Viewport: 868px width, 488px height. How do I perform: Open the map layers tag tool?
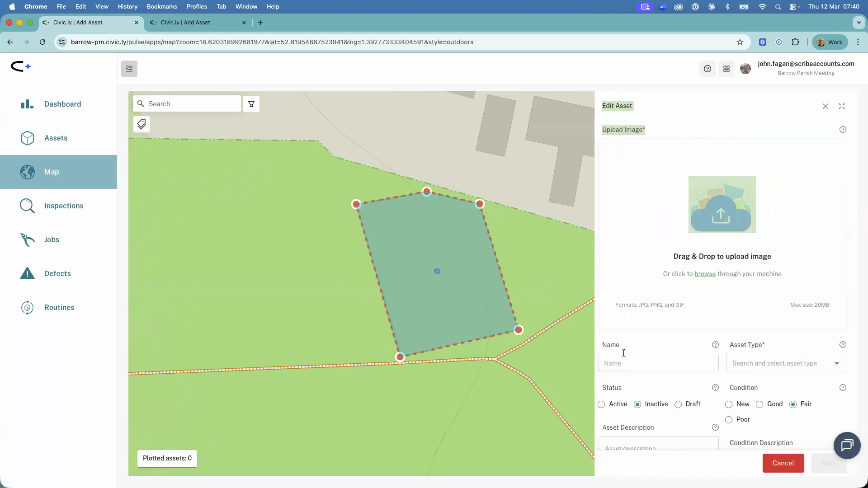pyautogui.click(x=141, y=124)
